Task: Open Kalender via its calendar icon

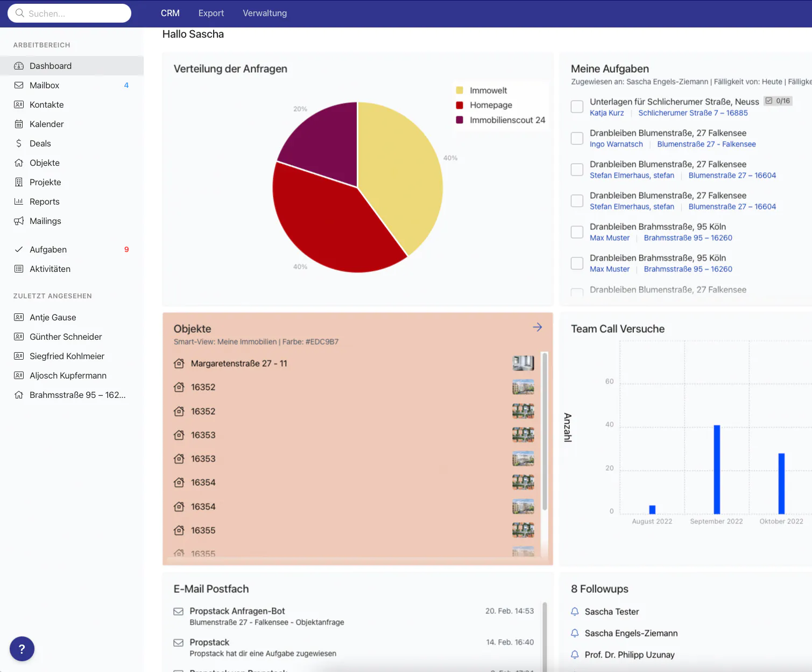Action: click(19, 124)
